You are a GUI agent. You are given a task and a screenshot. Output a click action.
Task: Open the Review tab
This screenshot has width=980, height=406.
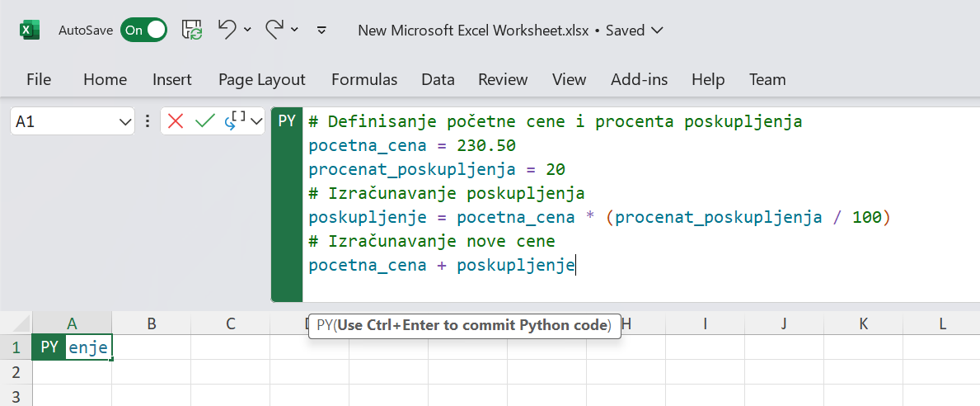pyautogui.click(x=503, y=79)
